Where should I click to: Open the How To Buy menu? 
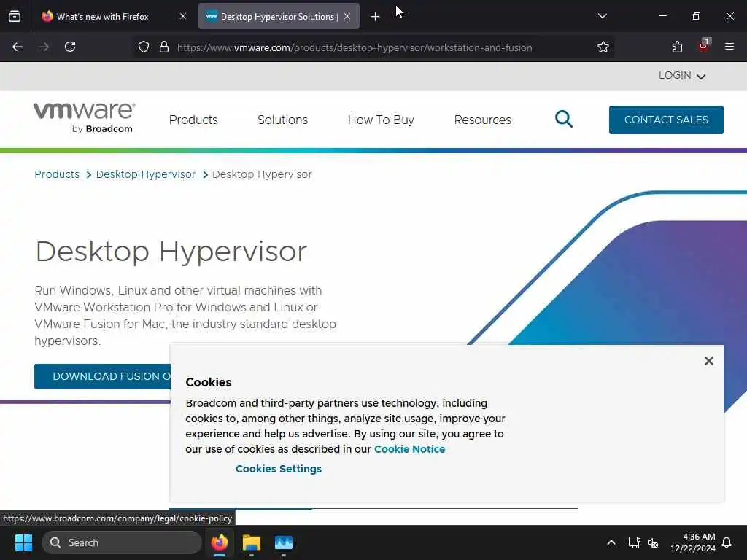pyautogui.click(x=381, y=120)
